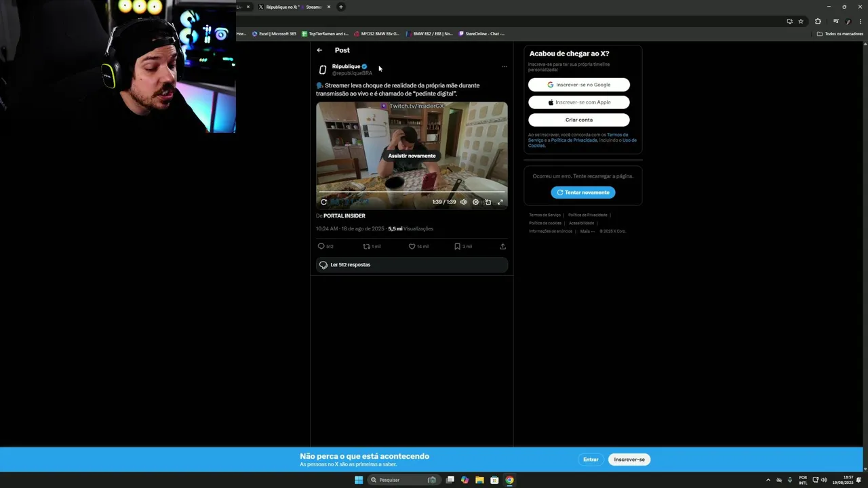This screenshot has width=868, height=488.
Task: Bookmark this page with the star icon
Action: [801, 21]
